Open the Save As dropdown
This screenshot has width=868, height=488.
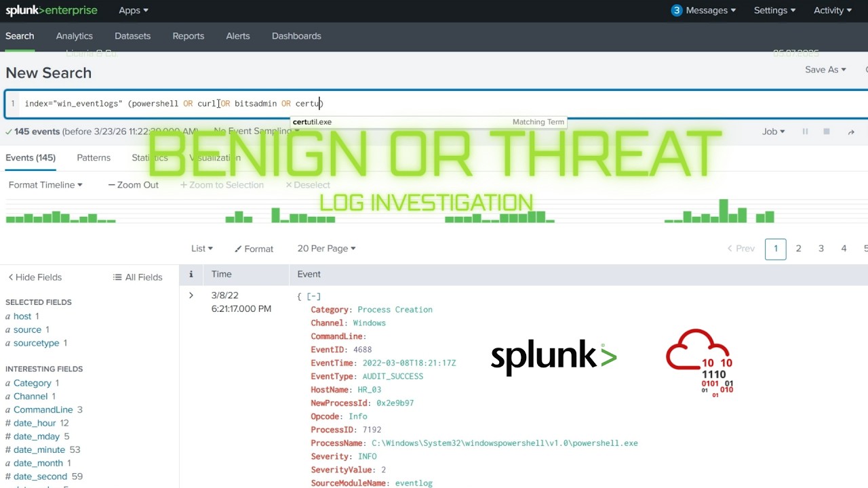tap(825, 69)
